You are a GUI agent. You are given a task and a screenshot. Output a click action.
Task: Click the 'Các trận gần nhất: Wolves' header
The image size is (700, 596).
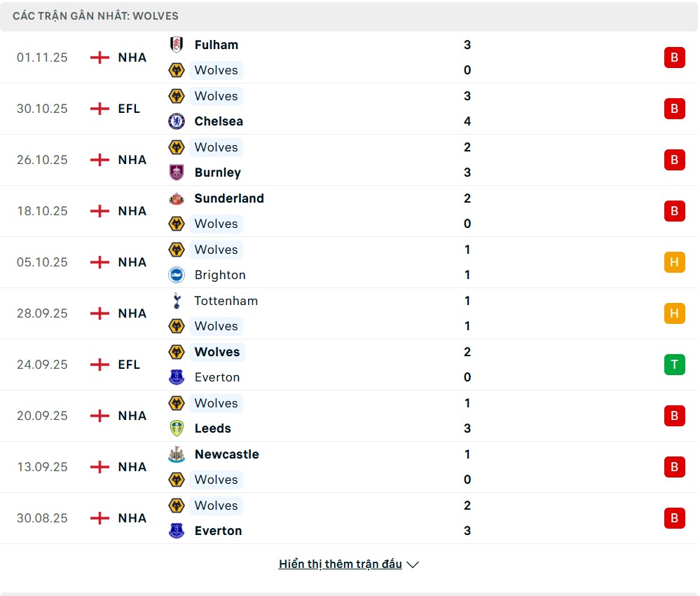click(x=95, y=15)
